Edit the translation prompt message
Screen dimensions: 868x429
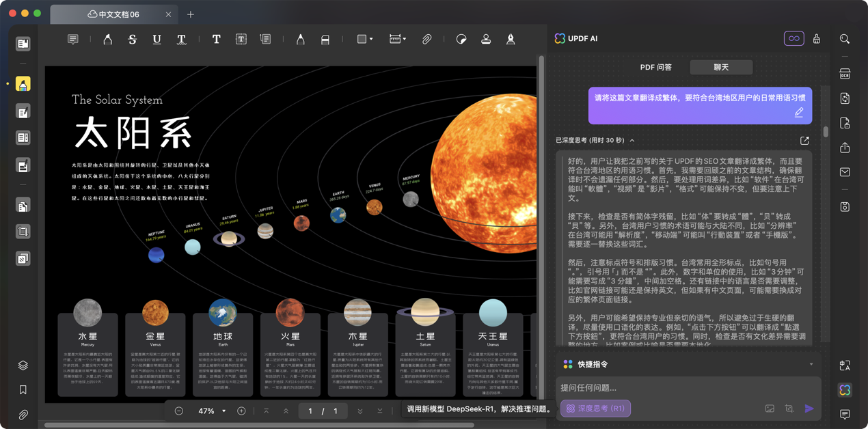(798, 113)
